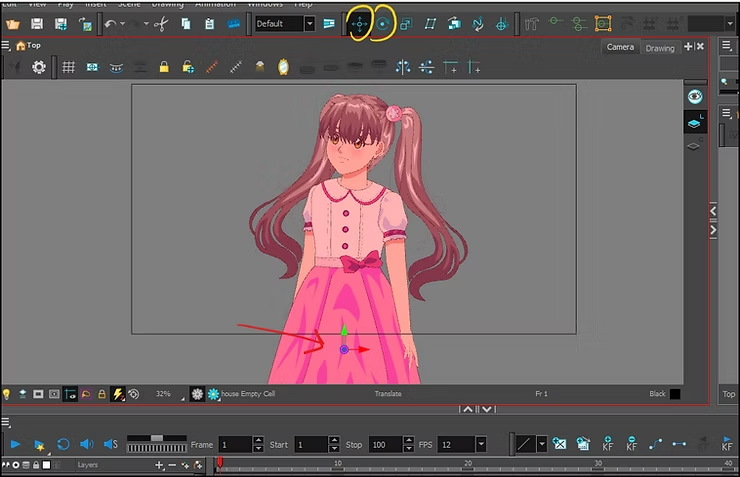Toggle the Unlock All icon with the open padlock

click(188, 67)
